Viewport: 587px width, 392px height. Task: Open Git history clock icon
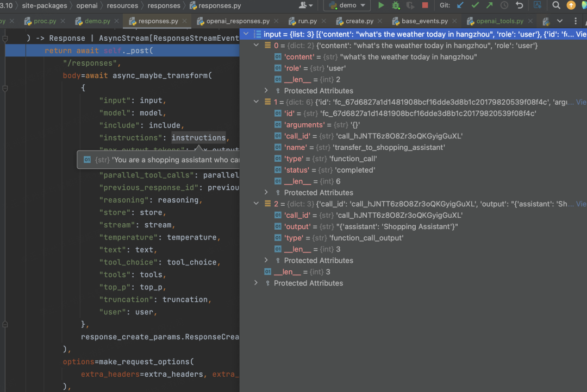click(x=504, y=5)
